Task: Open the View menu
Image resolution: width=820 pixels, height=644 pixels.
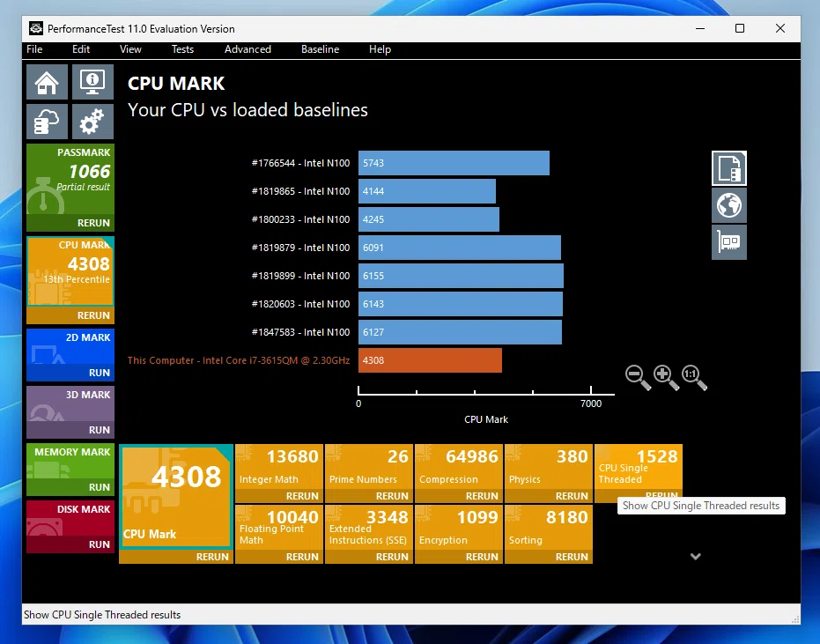Action: click(x=130, y=49)
